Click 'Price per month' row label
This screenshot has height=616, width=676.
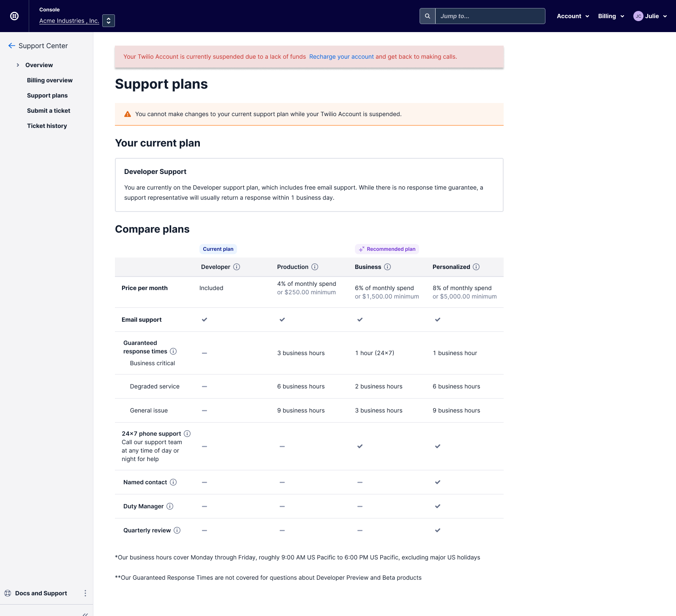click(x=144, y=288)
